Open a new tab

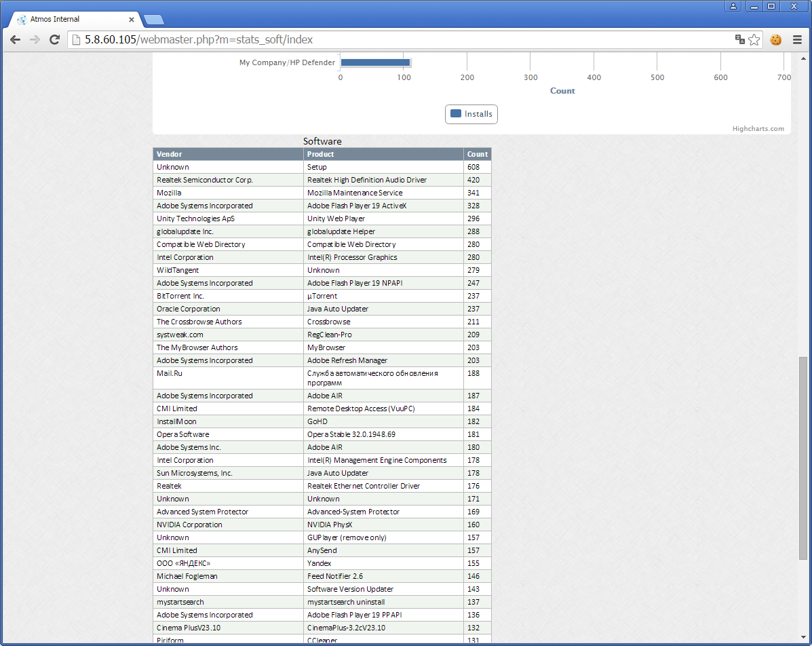154,20
